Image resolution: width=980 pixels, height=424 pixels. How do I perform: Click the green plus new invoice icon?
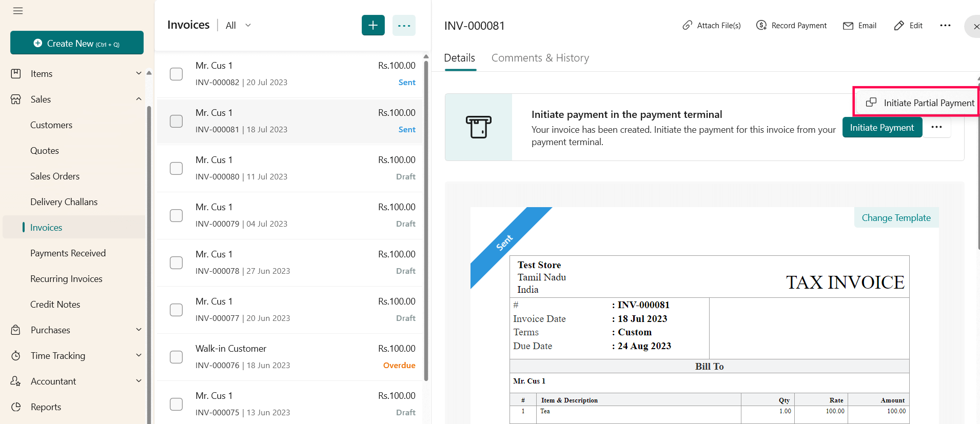coord(373,25)
